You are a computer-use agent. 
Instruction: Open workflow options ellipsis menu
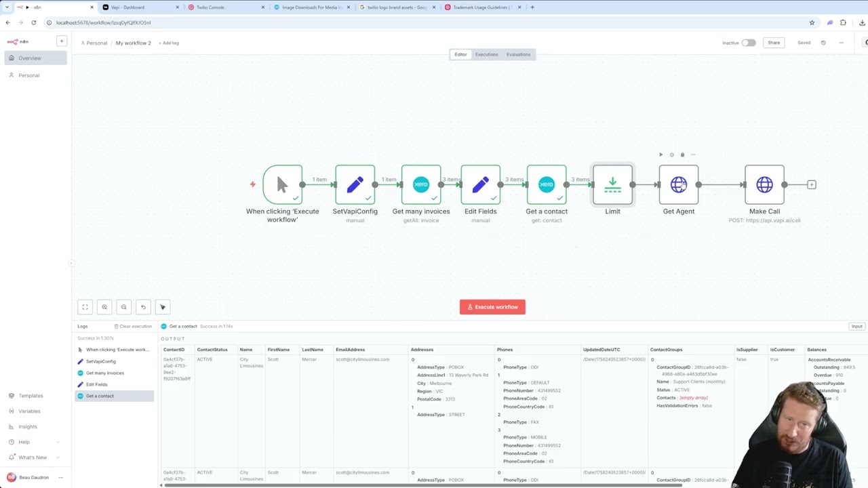[x=842, y=43]
